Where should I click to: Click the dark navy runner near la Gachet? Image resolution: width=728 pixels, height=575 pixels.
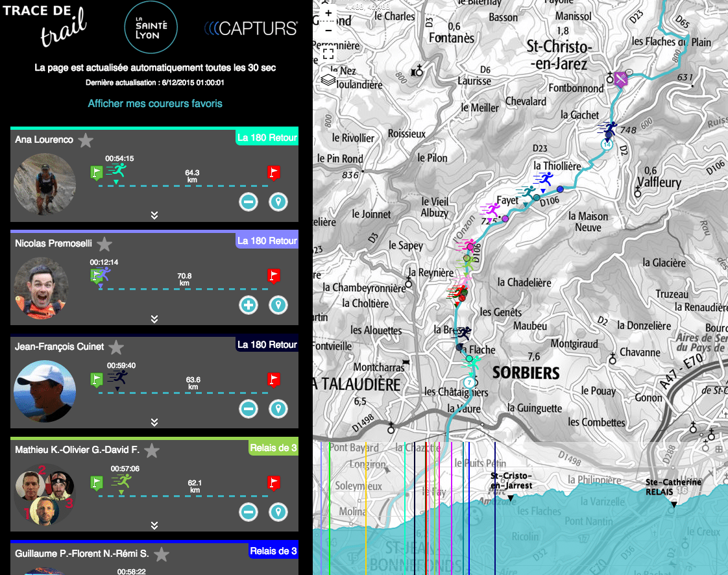[x=607, y=128]
